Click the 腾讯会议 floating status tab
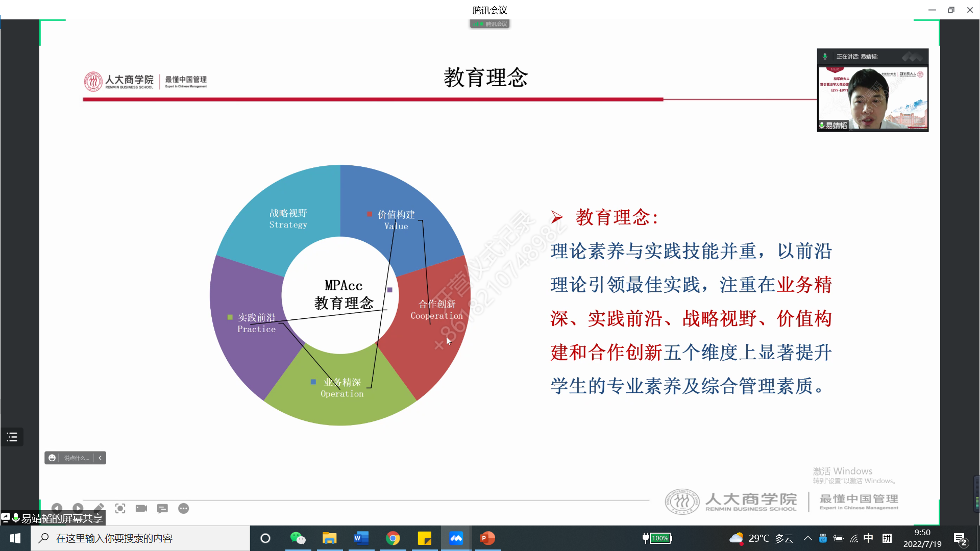The width and height of the screenshot is (980, 551). pos(489,24)
